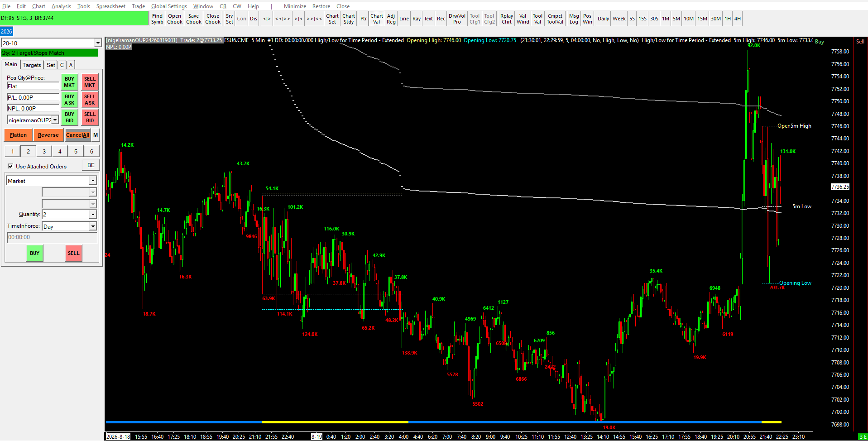The height and width of the screenshot is (441, 868).
Task: Set chart timeframe to 4H
Action: coord(738,19)
